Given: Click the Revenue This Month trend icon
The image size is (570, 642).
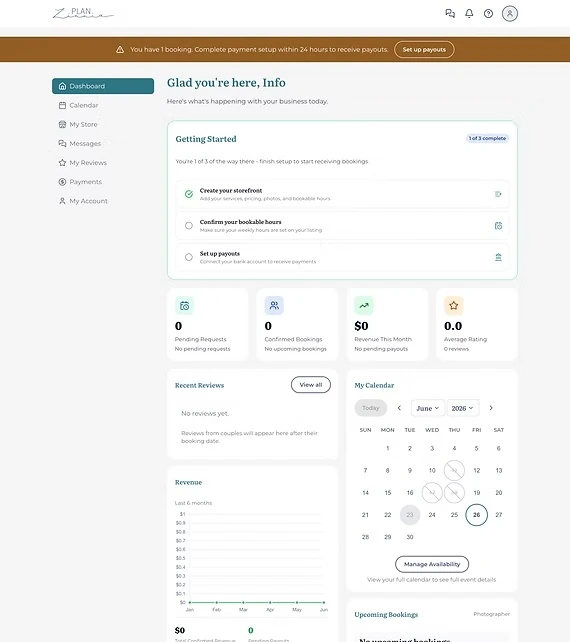Looking at the screenshot, I should click(x=364, y=305).
